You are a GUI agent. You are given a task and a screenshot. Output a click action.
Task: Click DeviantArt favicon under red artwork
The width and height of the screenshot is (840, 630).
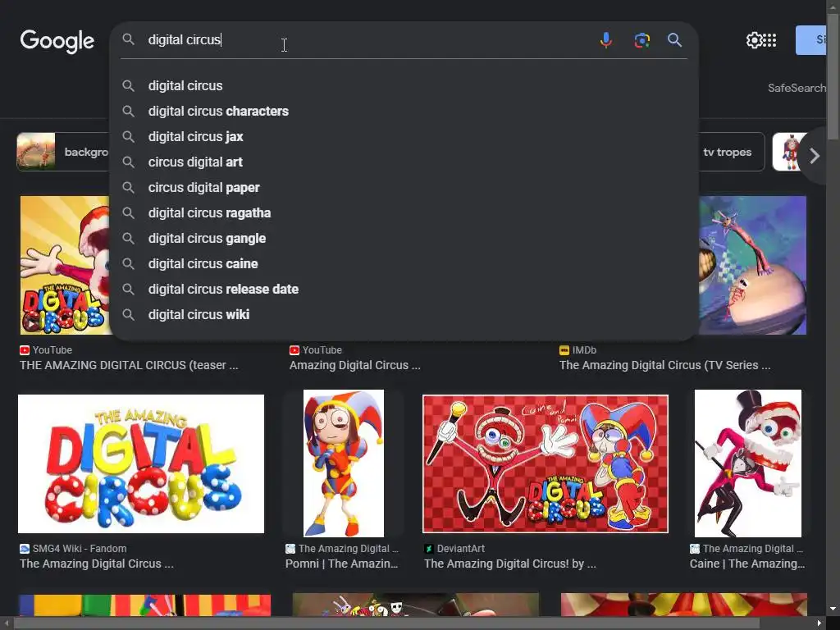coord(428,549)
